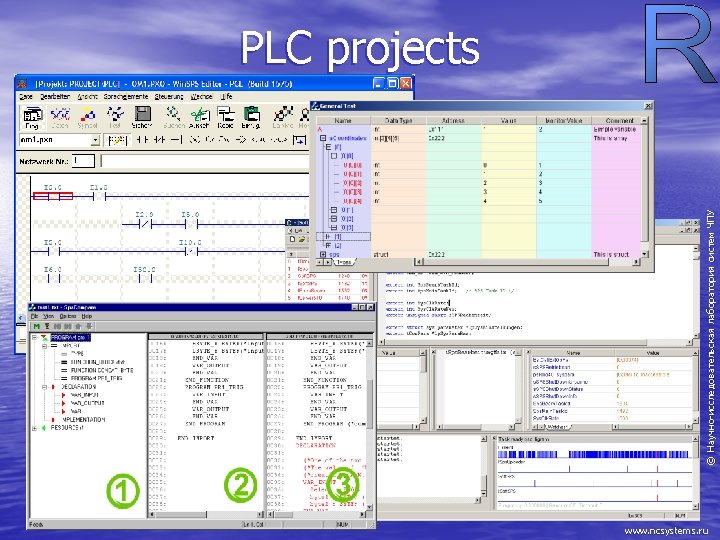Click the Address column header
Image resolution: width=720 pixels, height=540 pixels.
[454, 120]
